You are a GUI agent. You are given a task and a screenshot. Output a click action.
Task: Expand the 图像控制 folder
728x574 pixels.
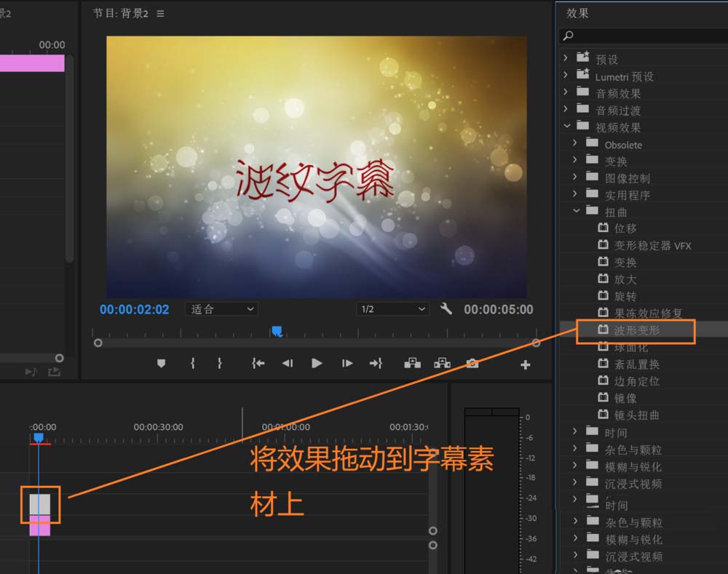576,178
